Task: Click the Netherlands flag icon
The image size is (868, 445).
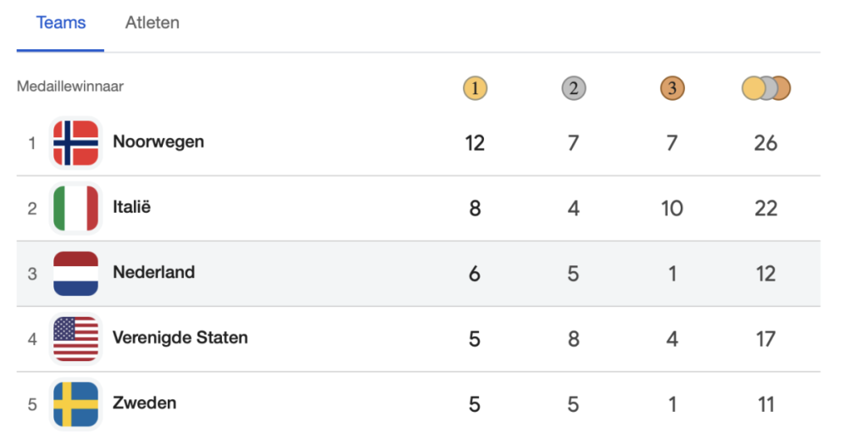Action: coord(75,273)
